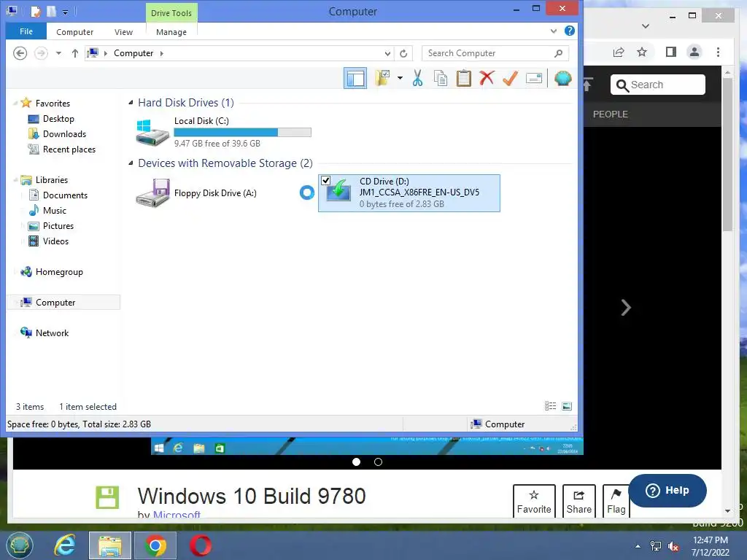Image resolution: width=747 pixels, height=560 pixels.
Task: Switch to details view icon in status area
Action: pos(550,406)
